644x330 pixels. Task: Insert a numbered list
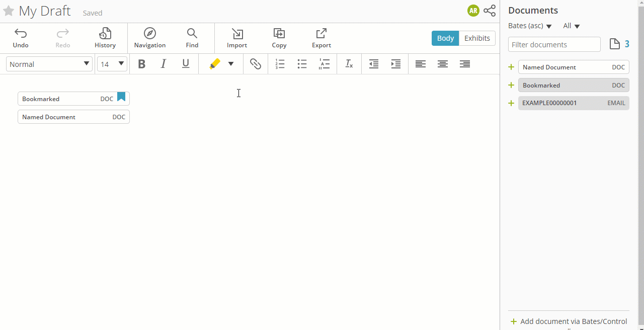(x=280, y=64)
